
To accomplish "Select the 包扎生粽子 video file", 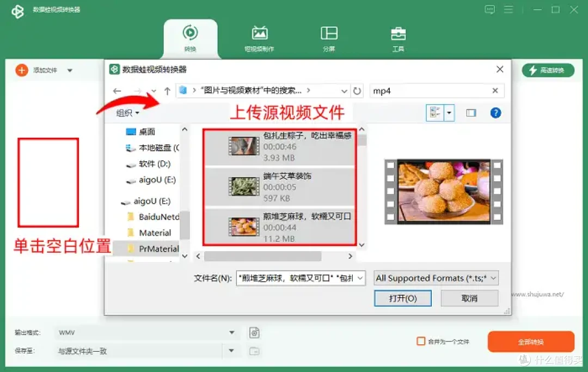I will tap(279, 147).
